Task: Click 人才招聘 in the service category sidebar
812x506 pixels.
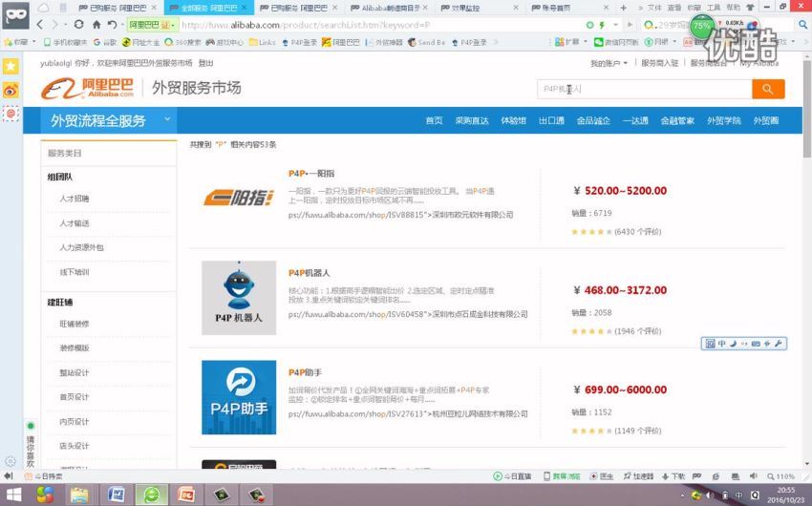Action: 74,199
